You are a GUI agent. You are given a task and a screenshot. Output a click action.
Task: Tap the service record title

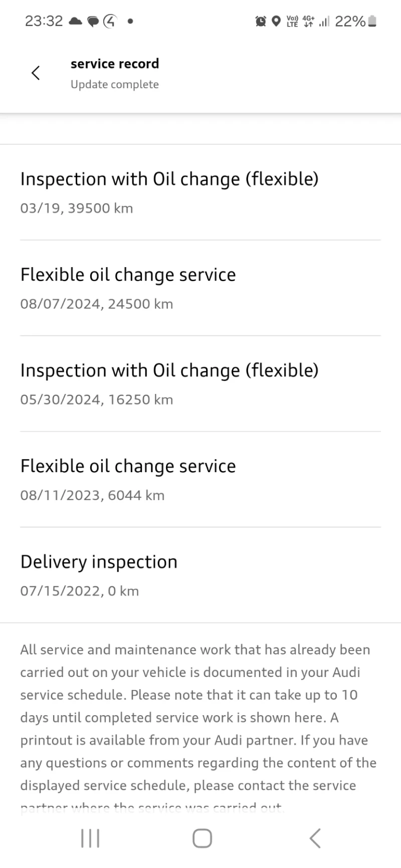pos(115,64)
